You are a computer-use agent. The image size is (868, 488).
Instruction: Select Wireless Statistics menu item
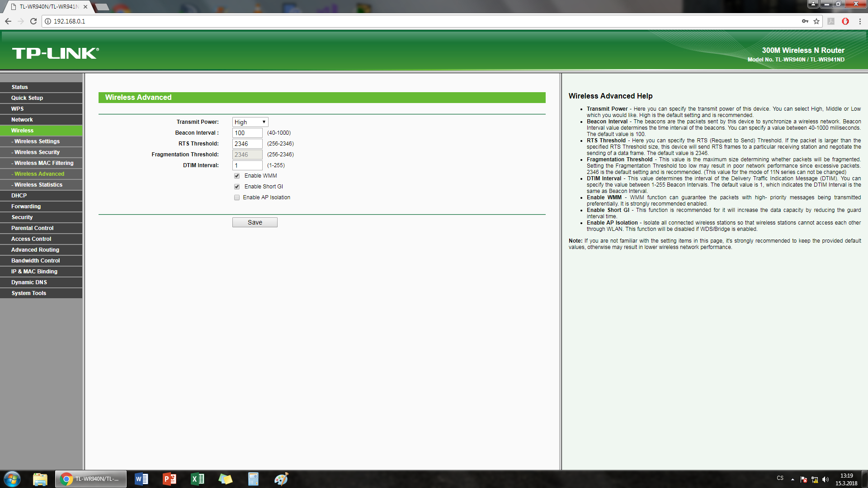pos(38,185)
